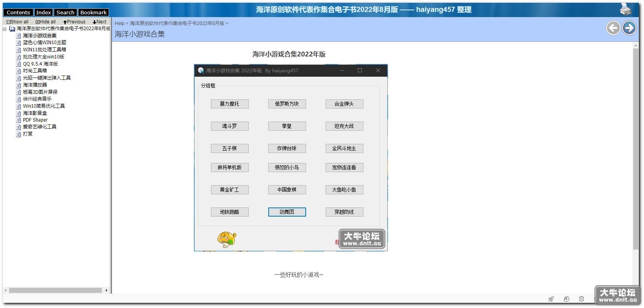
Task: Click the Next topic button
Action: pyautogui.click(x=100, y=22)
